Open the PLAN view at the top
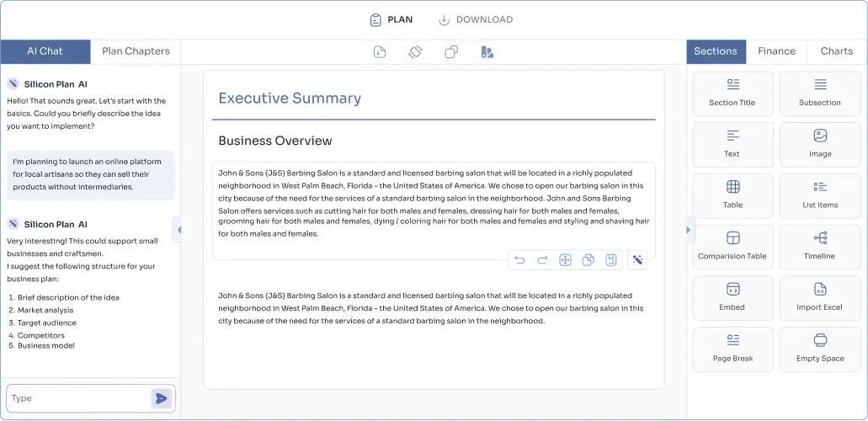868x421 pixels. point(391,20)
